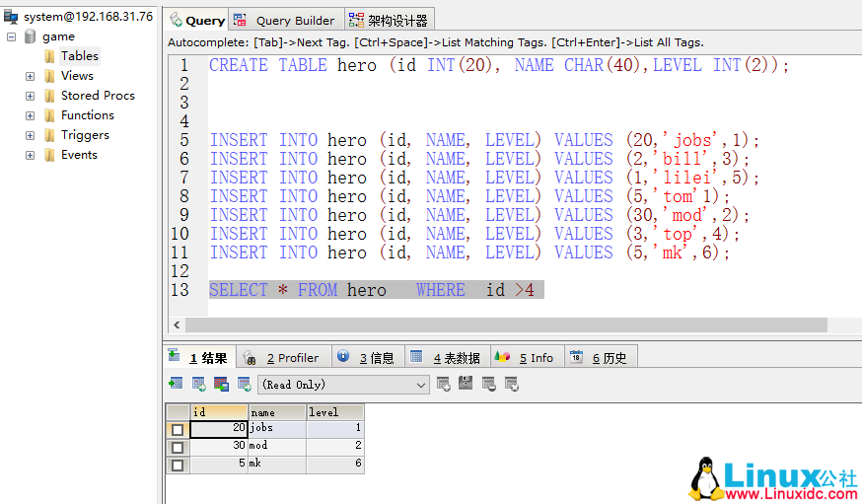The height and width of the screenshot is (504, 862).
Task: Click the INSERT line with values 'jobs'
Action: tap(484, 140)
